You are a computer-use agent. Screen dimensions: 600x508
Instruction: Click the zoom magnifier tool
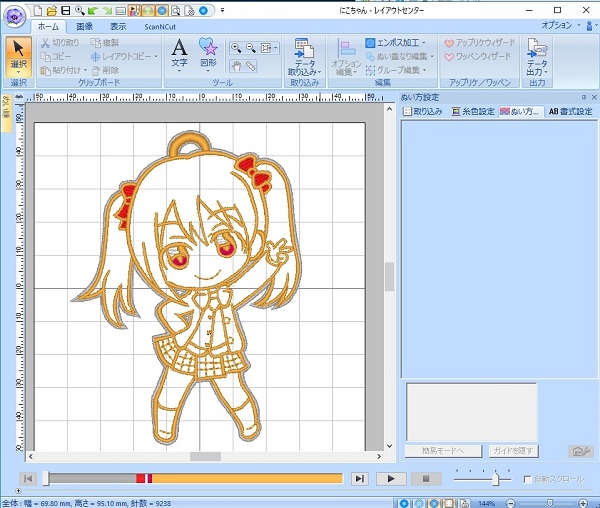tap(236, 47)
